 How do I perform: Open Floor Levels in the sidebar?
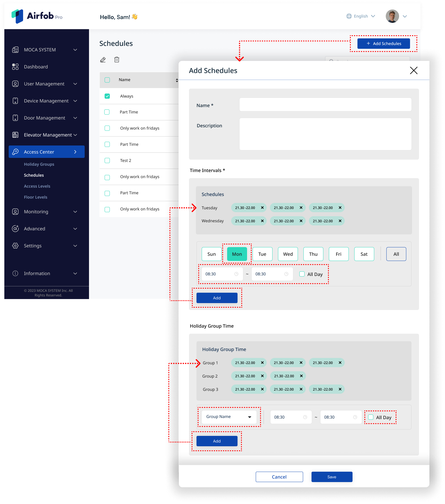point(36,197)
